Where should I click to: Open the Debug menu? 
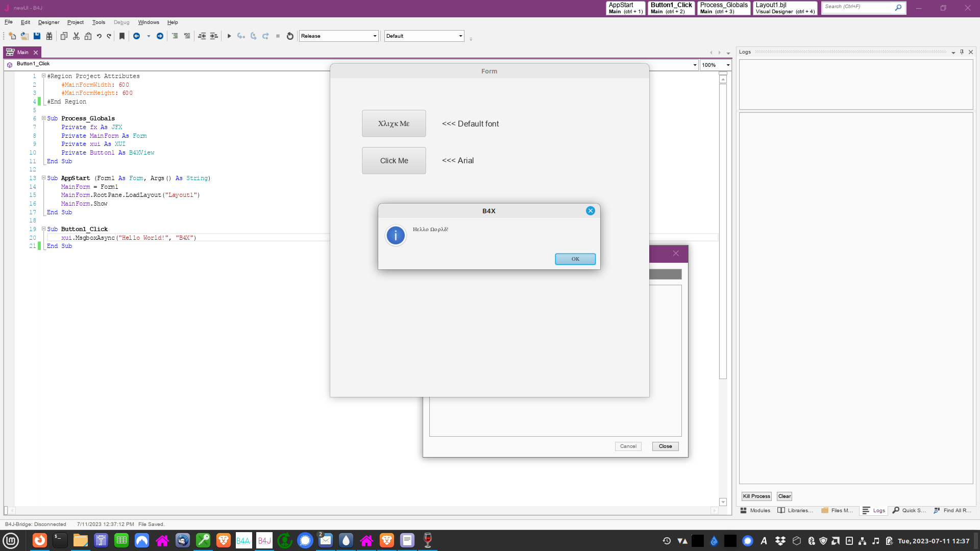point(121,22)
